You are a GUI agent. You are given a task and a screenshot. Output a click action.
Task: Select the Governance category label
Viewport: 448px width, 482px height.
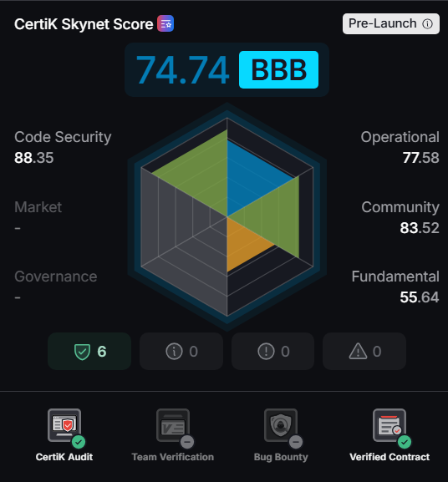click(x=56, y=277)
